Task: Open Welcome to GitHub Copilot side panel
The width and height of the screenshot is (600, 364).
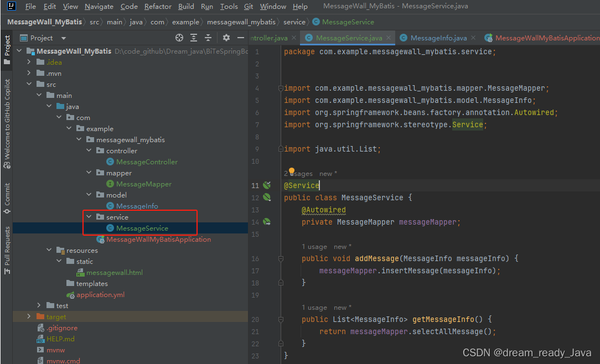Action: (x=7, y=123)
